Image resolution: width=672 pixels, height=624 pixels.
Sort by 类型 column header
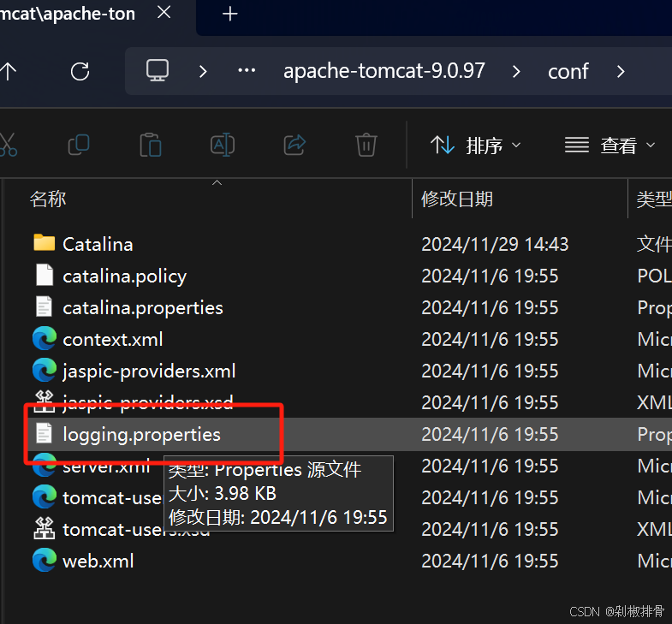(x=653, y=199)
